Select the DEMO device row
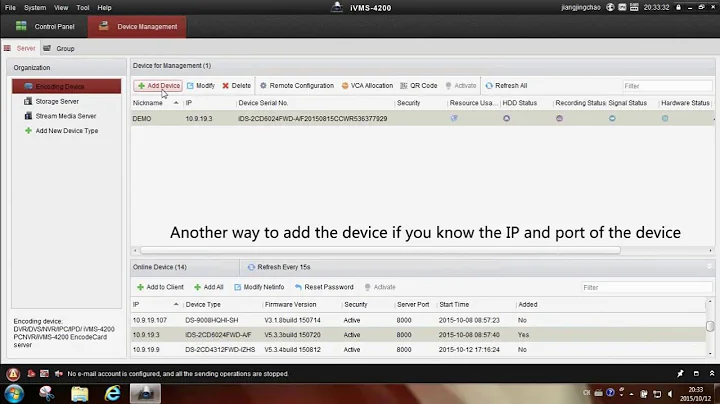The width and height of the screenshot is (720, 404). tap(422, 118)
